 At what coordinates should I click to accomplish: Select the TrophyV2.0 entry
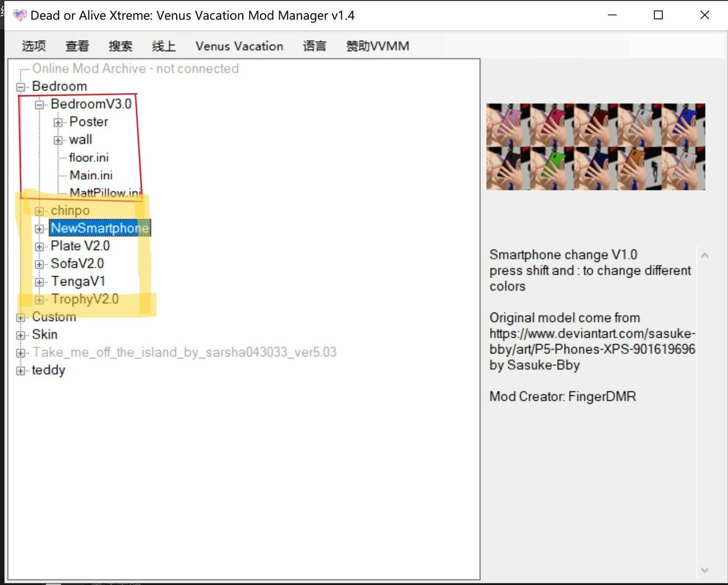pos(85,299)
